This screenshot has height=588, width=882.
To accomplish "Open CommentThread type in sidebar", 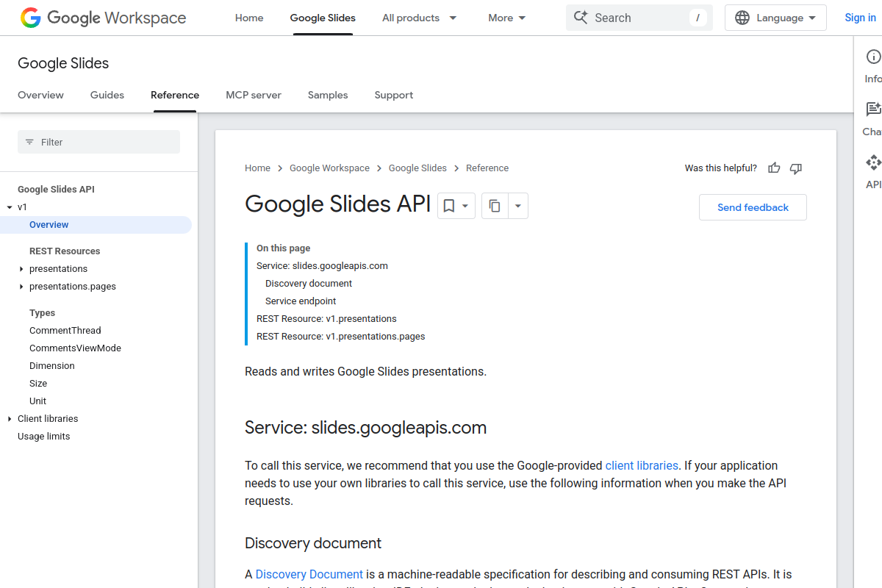I will 65,331.
